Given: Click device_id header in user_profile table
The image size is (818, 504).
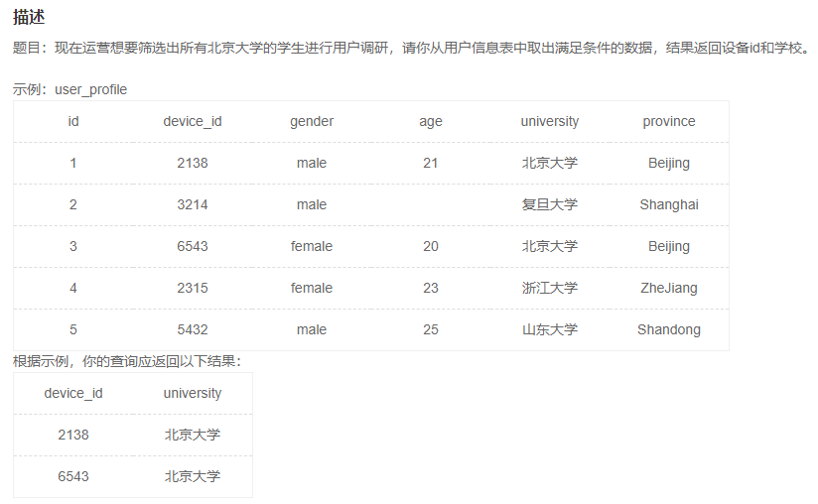Looking at the screenshot, I should (x=193, y=121).
